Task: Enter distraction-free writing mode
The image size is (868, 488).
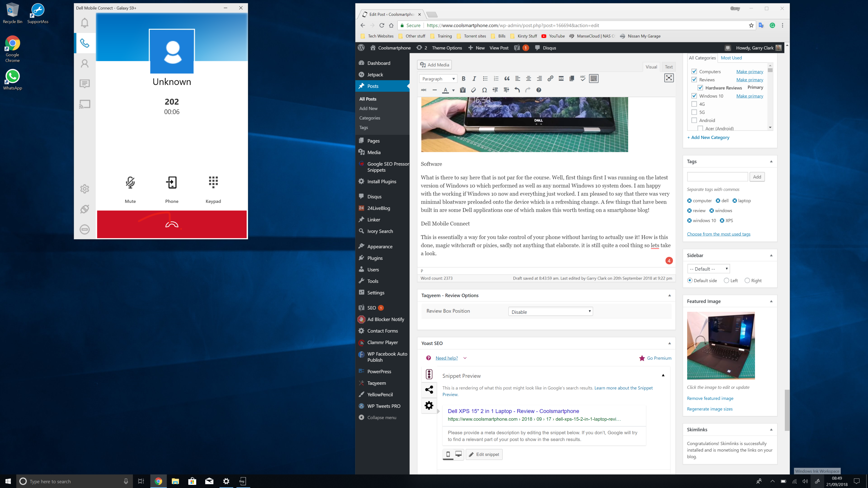Action: [669, 78]
